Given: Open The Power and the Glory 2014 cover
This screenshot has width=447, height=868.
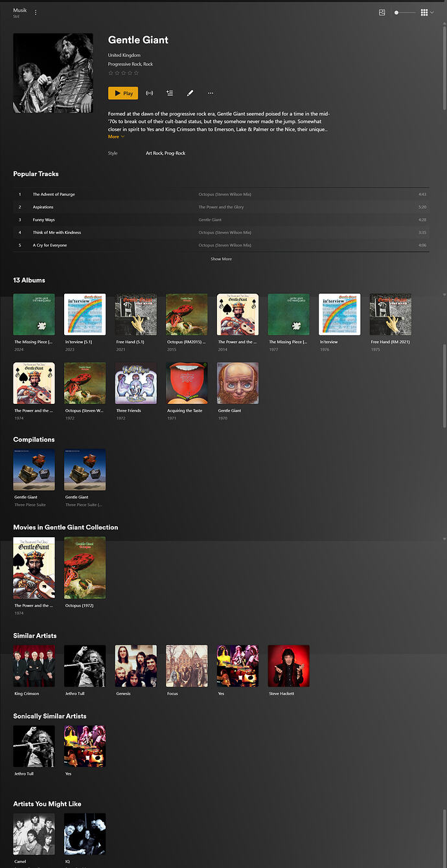Looking at the screenshot, I should (238, 315).
